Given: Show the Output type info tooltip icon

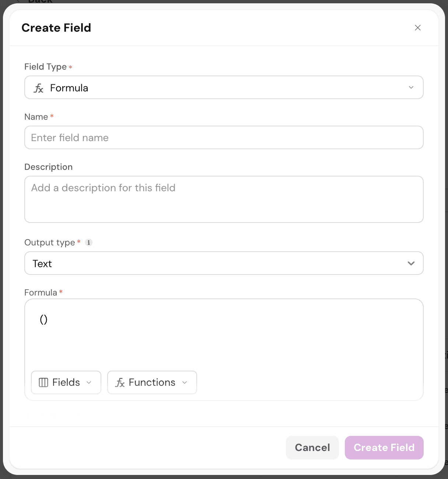Looking at the screenshot, I should tap(89, 242).
